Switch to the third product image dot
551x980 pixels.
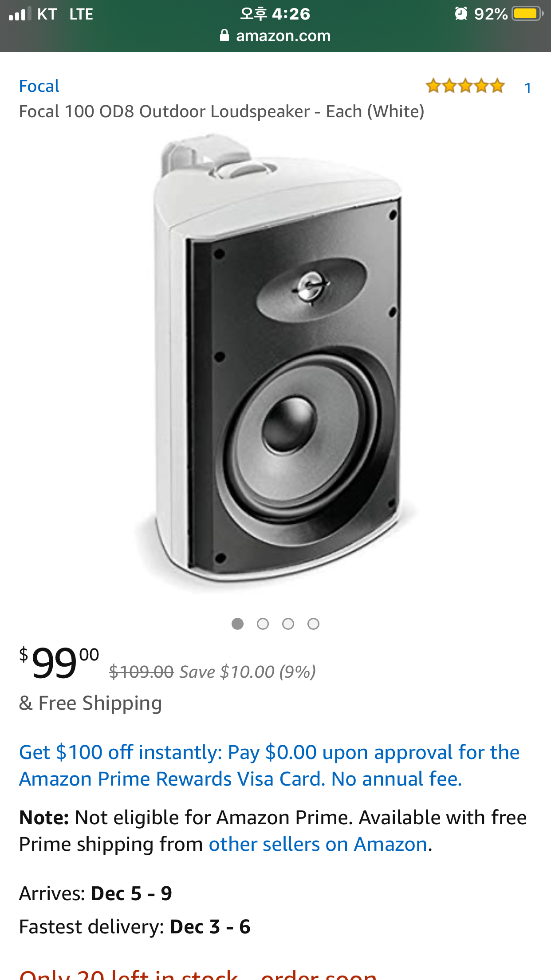coord(288,624)
